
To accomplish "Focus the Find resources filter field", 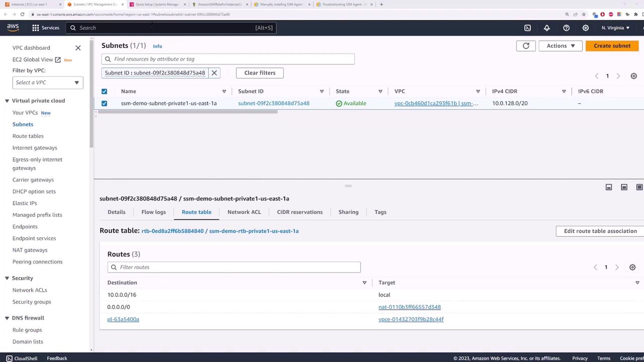I will (228, 59).
